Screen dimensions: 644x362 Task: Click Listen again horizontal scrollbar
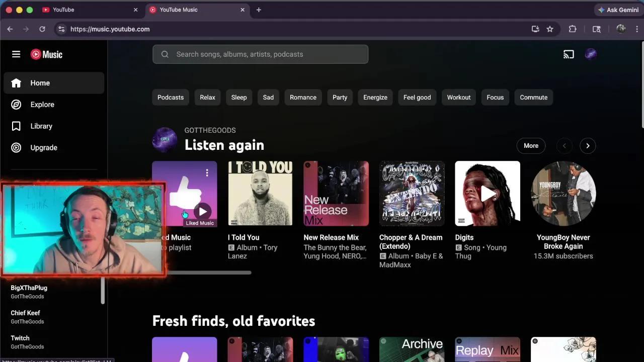tap(209, 273)
